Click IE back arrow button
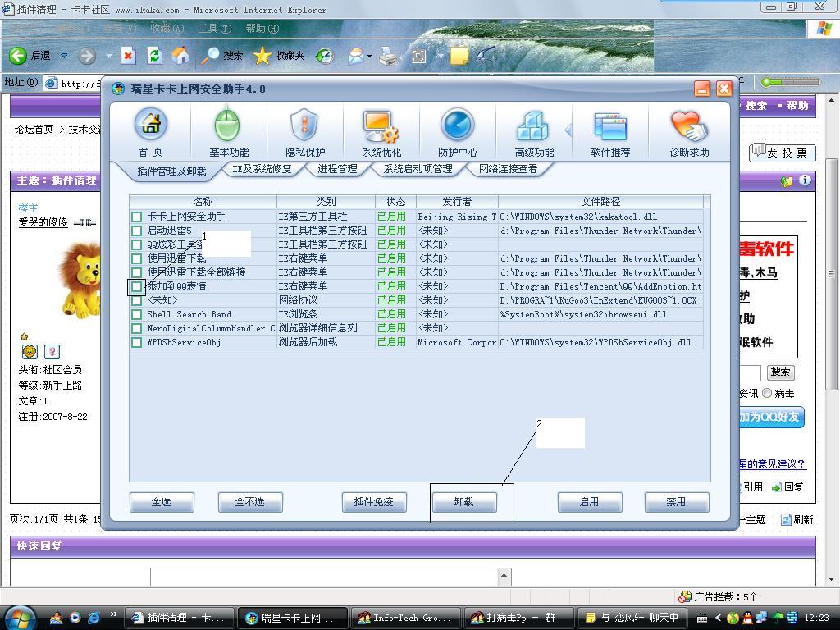This screenshot has height=630, width=840. click(18, 55)
